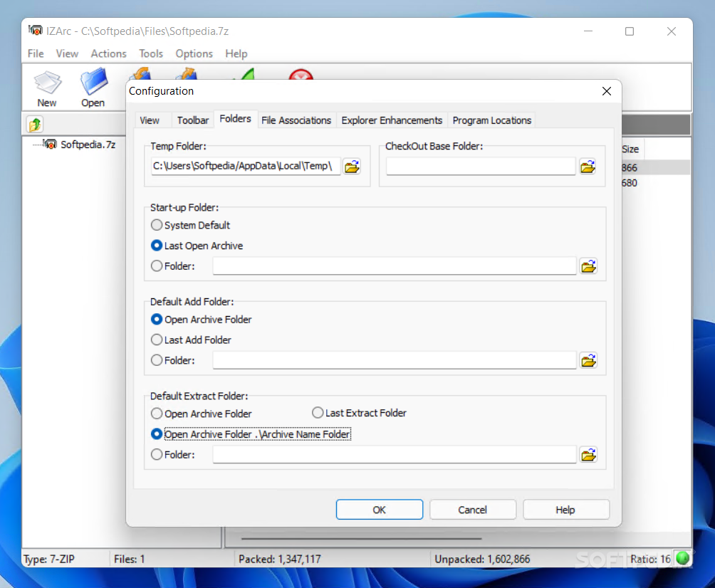Open the Tools menu
The height and width of the screenshot is (588, 715).
tap(151, 53)
